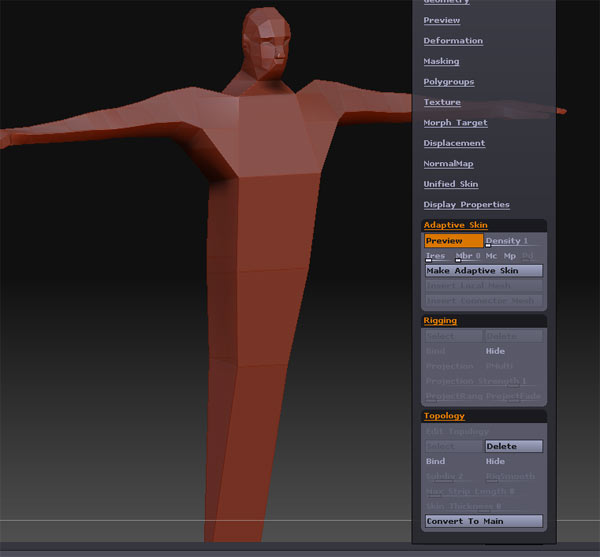Toggle Bind in the Rigging section
The width and height of the screenshot is (600, 557).
click(x=435, y=351)
